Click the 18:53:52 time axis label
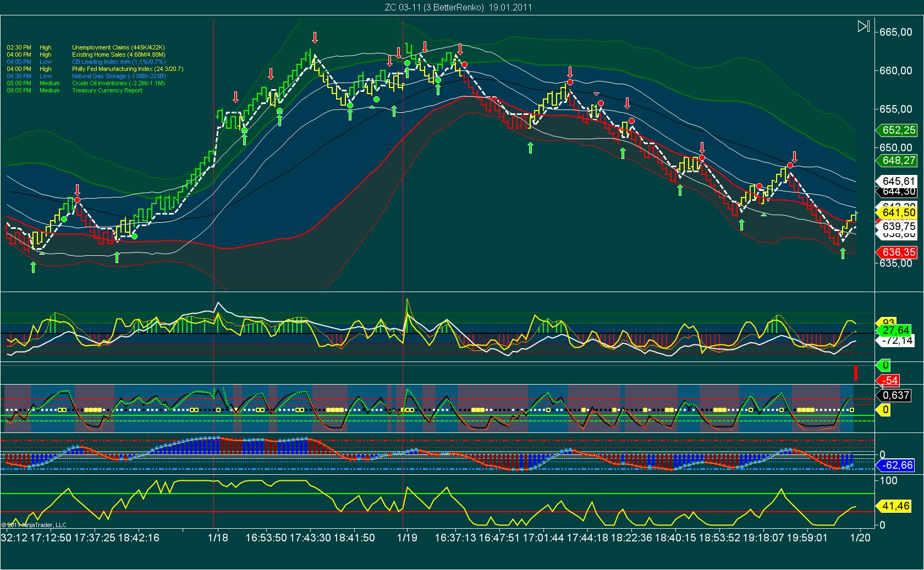 point(719,538)
